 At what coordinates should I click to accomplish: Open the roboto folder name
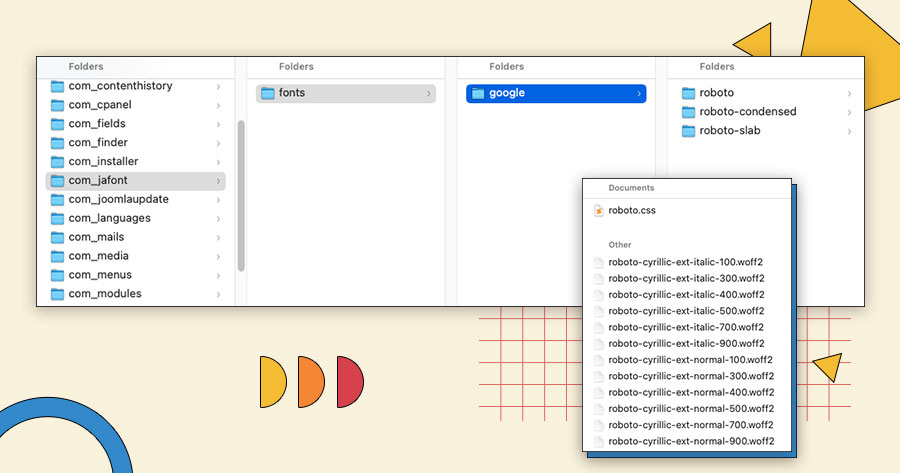click(716, 92)
